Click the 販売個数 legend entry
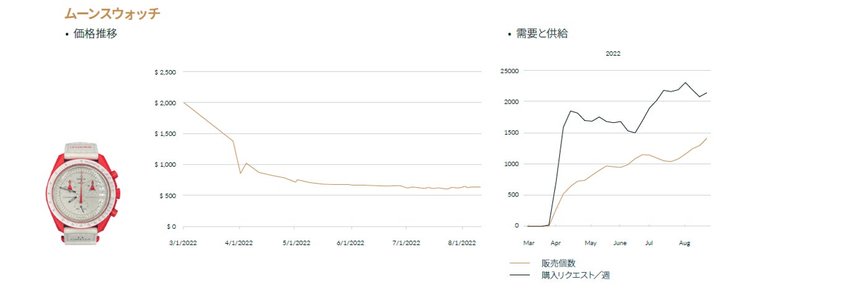The height and width of the screenshot is (284, 868). (x=558, y=264)
